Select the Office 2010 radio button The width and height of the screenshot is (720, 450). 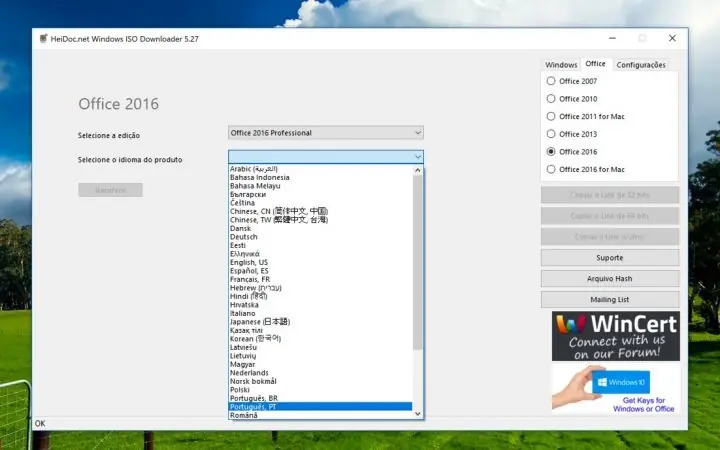(551, 98)
